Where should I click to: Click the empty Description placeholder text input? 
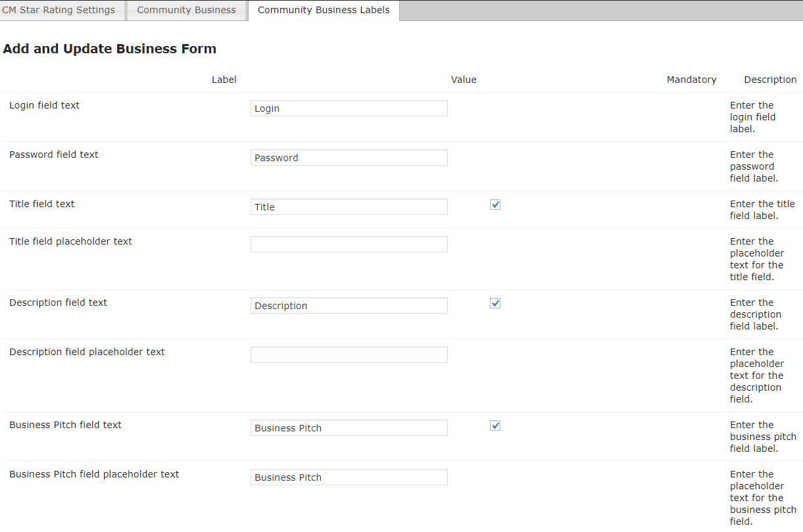(x=349, y=355)
